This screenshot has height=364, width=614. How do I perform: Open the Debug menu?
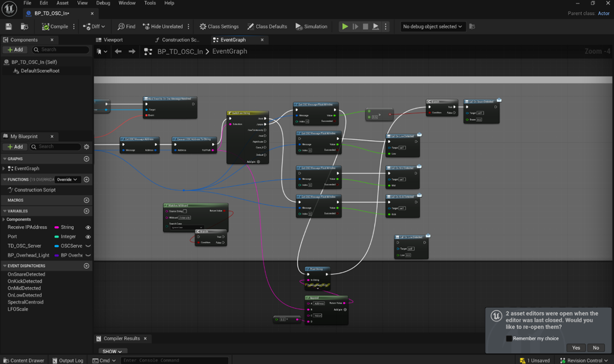pyautogui.click(x=103, y=3)
